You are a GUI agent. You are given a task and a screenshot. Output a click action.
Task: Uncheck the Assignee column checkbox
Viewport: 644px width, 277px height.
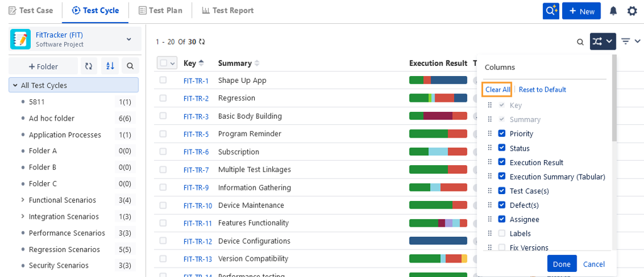[502, 219]
